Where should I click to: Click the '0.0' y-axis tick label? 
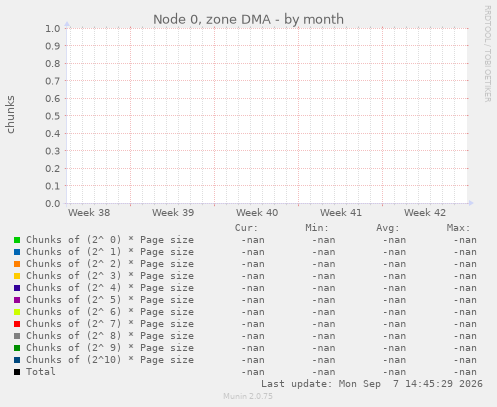(53, 203)
